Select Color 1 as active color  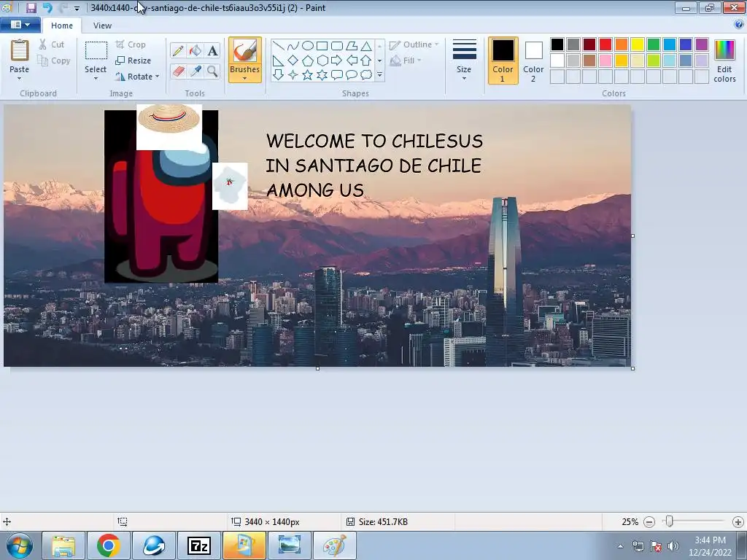point(503,61)
